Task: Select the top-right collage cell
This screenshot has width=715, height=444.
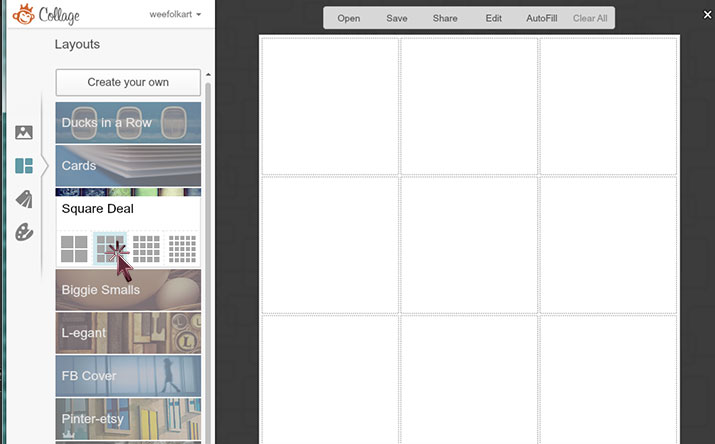Action: coord(608,106)
